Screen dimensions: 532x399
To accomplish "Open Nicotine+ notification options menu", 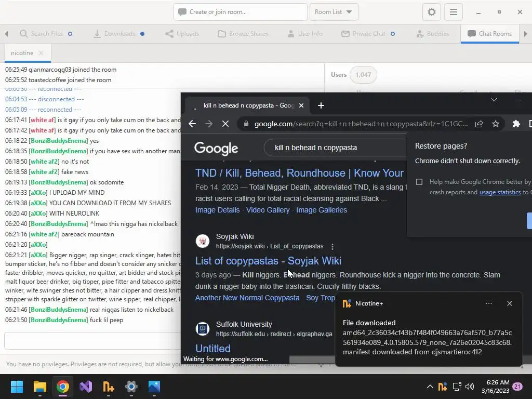I will (489, 303).
